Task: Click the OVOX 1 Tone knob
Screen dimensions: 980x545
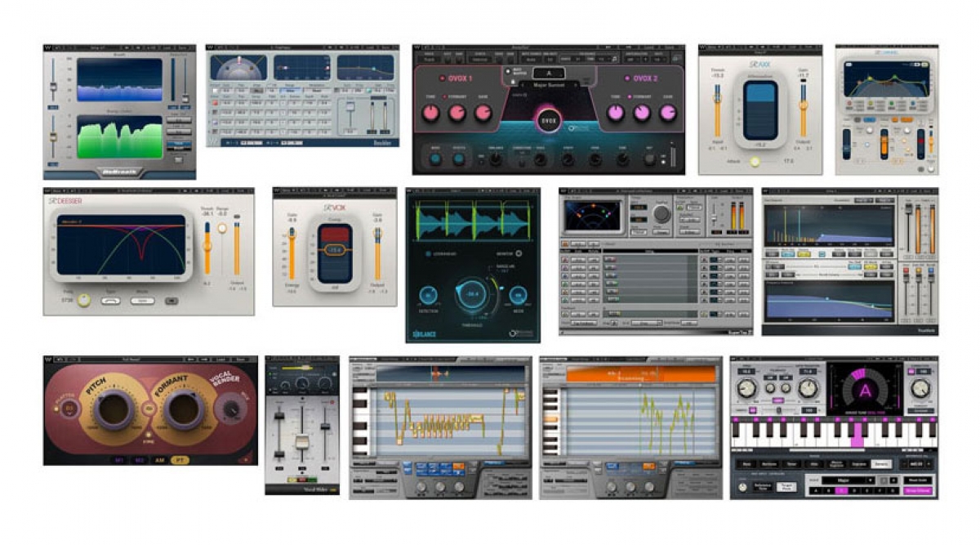Action: [x=431, y=113]
